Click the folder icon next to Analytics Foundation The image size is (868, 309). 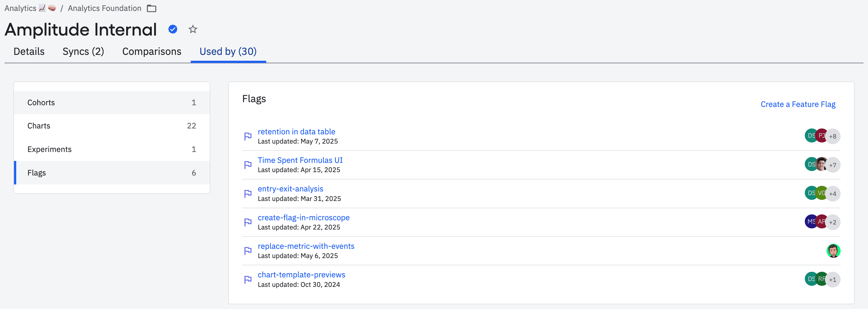pyautogui.click(x=152, y=8)
